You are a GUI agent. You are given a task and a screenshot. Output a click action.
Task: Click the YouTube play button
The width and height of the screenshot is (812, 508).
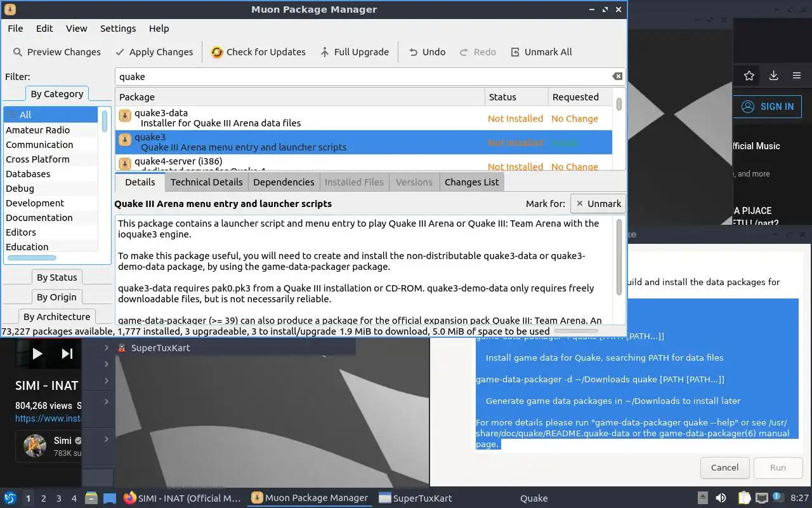click(x=37, y=354)
